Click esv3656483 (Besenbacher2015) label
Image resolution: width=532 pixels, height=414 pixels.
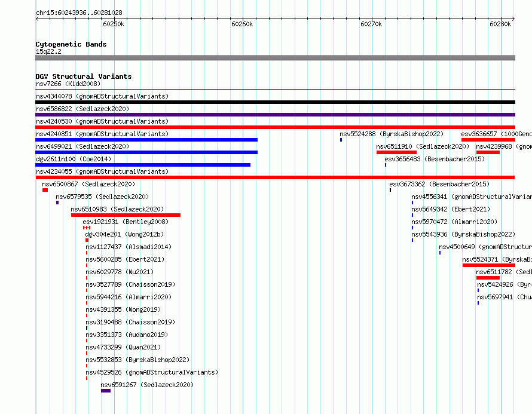pyautogui.click(x=435, y=159)
